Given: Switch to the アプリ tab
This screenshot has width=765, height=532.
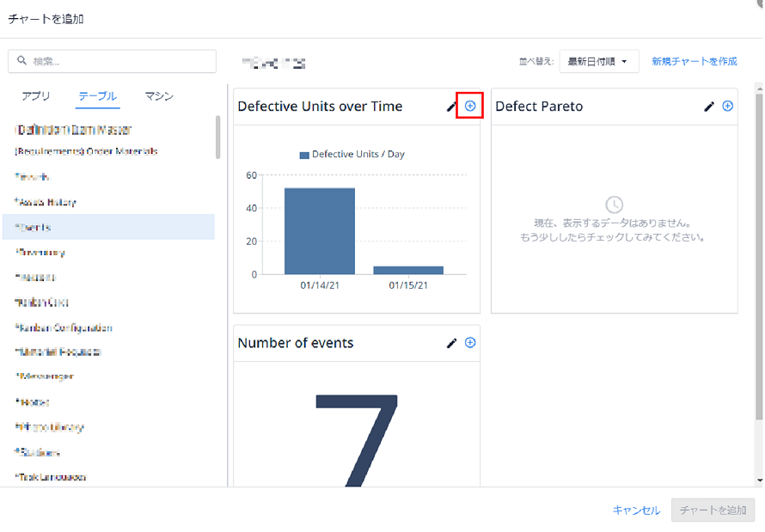Looking at the screenshot, I should click(35, 96).
